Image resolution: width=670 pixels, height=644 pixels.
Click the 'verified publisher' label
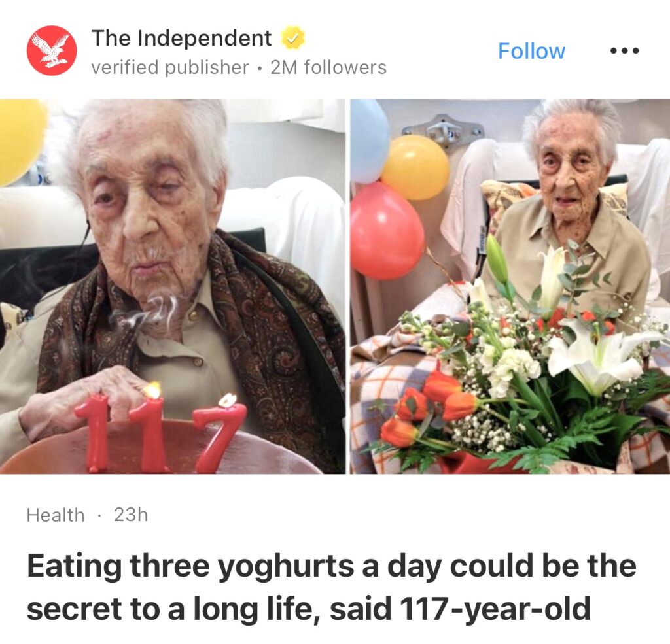pos(170,67)
